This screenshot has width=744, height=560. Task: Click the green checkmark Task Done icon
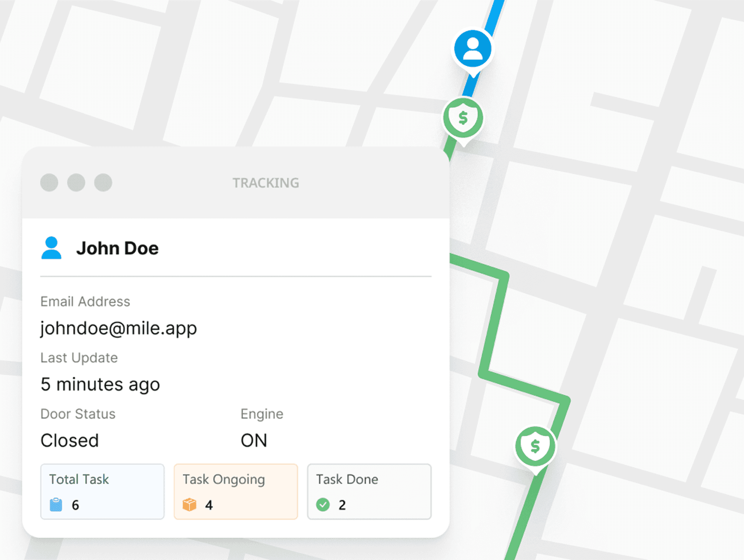coord(323,505)
